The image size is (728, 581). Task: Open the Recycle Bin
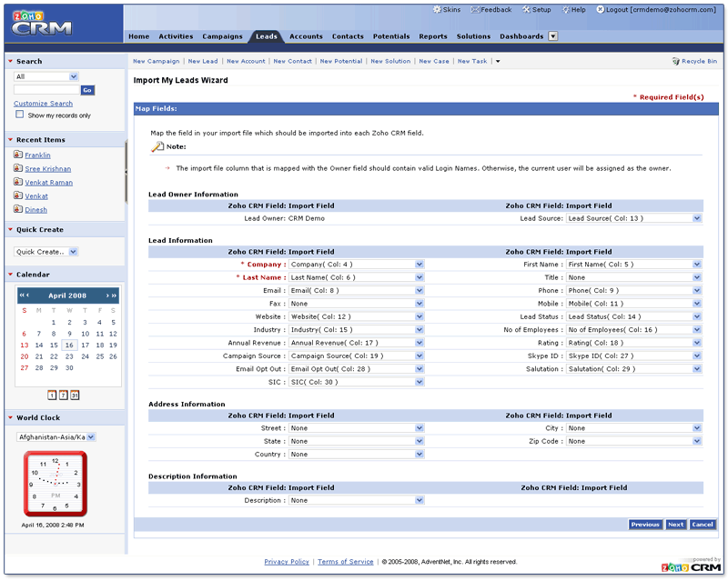tap(694, 62)
